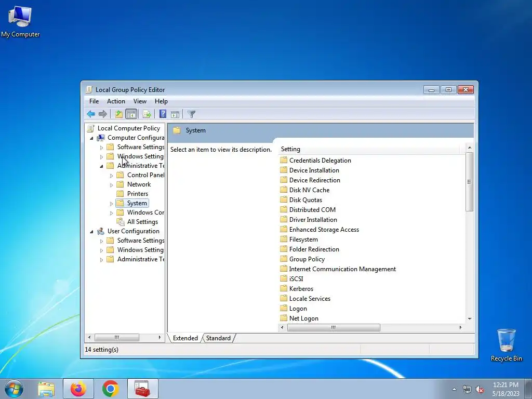The image size is (532, 399).
Task: Expand Software Settings under User Configuration
Action: tap(101, 241)
